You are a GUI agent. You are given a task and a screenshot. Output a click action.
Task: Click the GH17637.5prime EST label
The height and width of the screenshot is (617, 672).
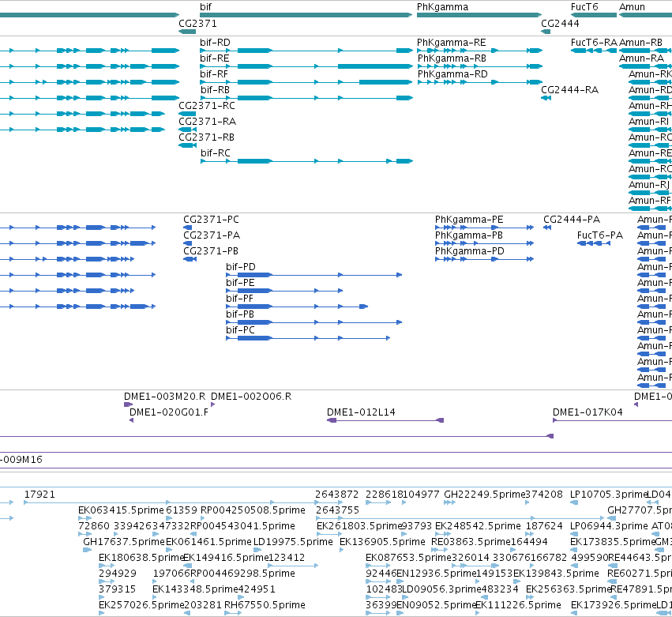coord(124,543)
